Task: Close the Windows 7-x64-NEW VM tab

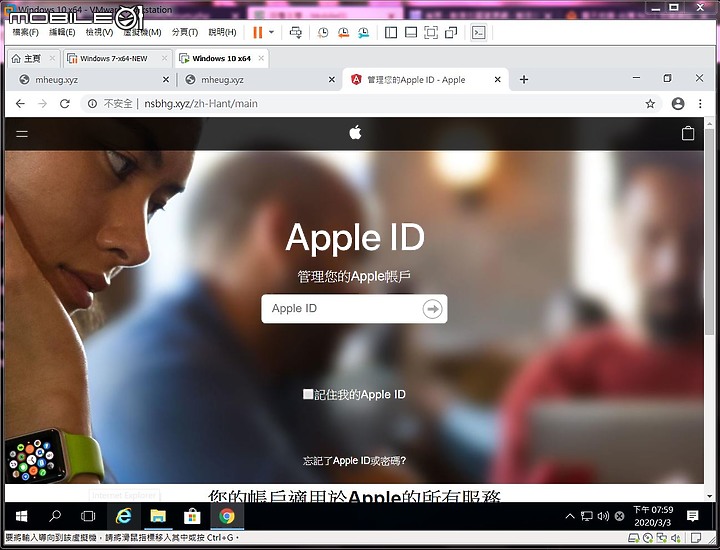Action: [x=164, y=58]
